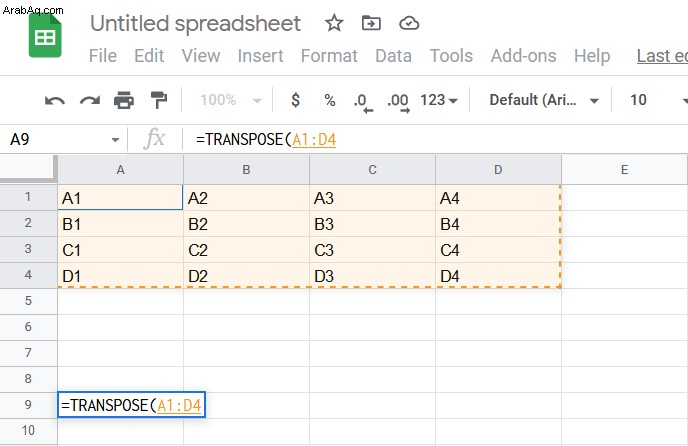Screen dimensions: 688x446
Task: Click the Redo arrow icon
Action: click(90, 101)
